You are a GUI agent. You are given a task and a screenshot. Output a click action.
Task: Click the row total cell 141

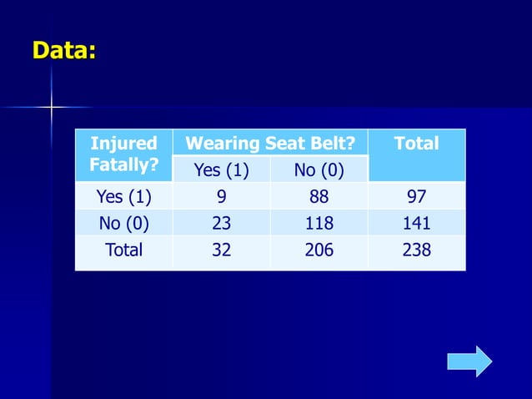click(x=416, y=223)
